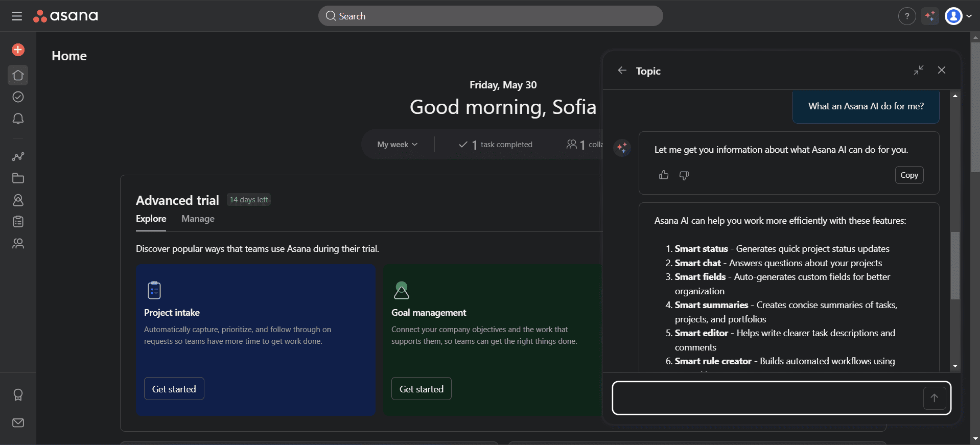Click the Goal management mountain icon
The image size is (980, 445).
(x=402, y=290)
